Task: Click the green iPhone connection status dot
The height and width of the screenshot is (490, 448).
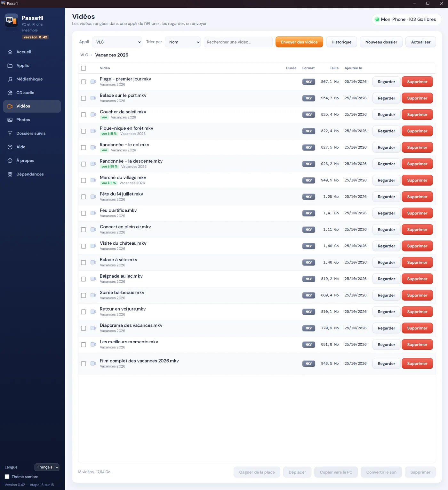Action: click(377, 19)
